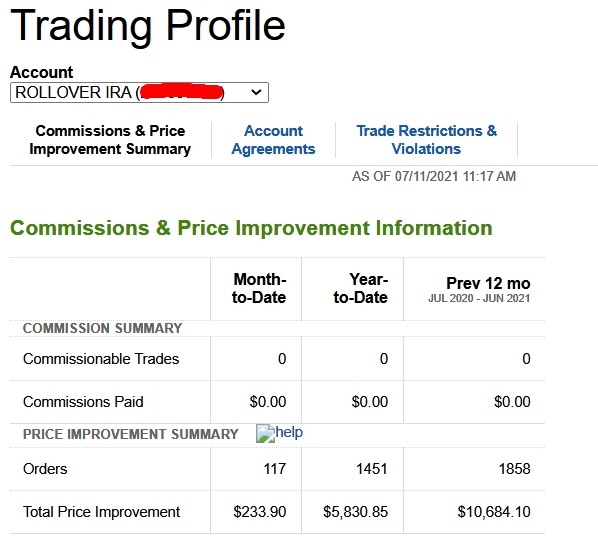Switch to the Account Agreements tab
The width and height of the screenshot is (598, 549).
pyautogui.click(x=273, y=140)
